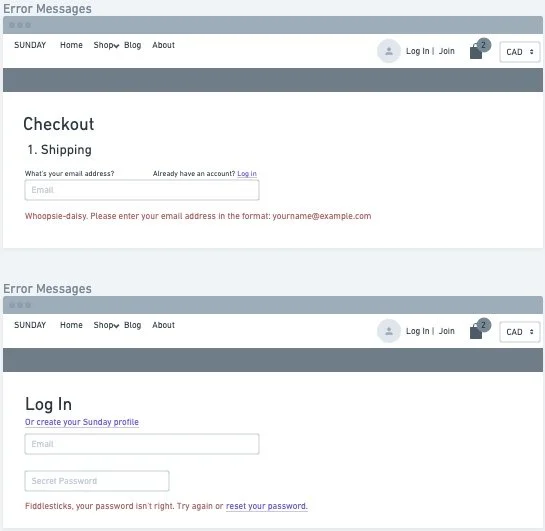Viewport: 545px width, 531px height.
Task: Click Log In link in lower page header
Action: coord(417,331)
